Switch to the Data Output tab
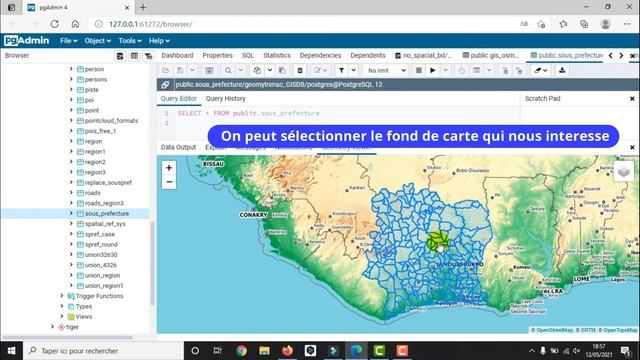Image resolution: width=640 pixels, height=360 pixels. pos(178,147)
